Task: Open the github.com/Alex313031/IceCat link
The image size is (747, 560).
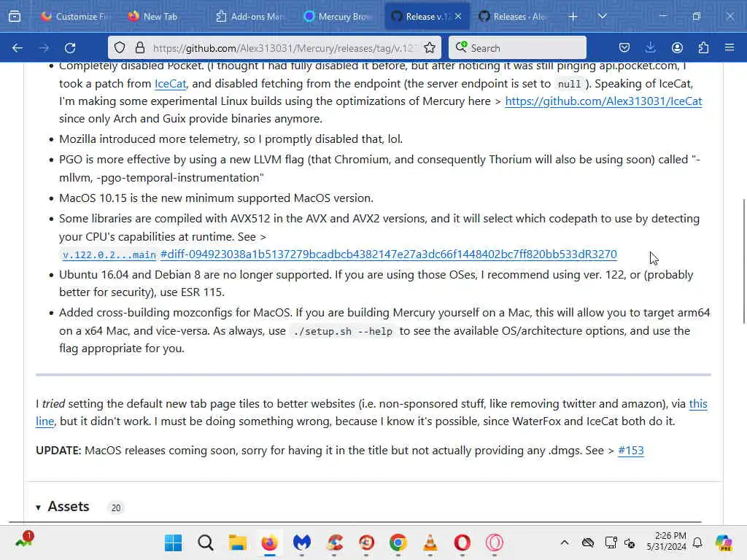Action: point(603,101)
